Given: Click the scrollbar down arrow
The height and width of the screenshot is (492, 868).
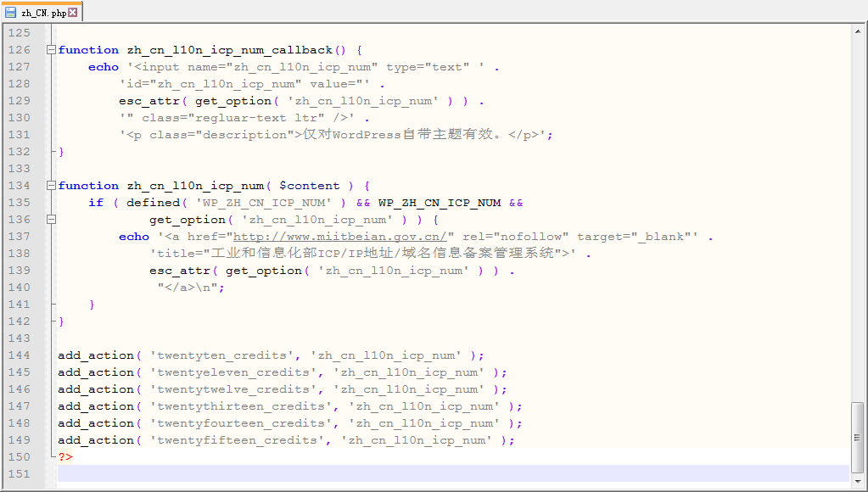Looking at the screenshot, I should tap(858, 480).
